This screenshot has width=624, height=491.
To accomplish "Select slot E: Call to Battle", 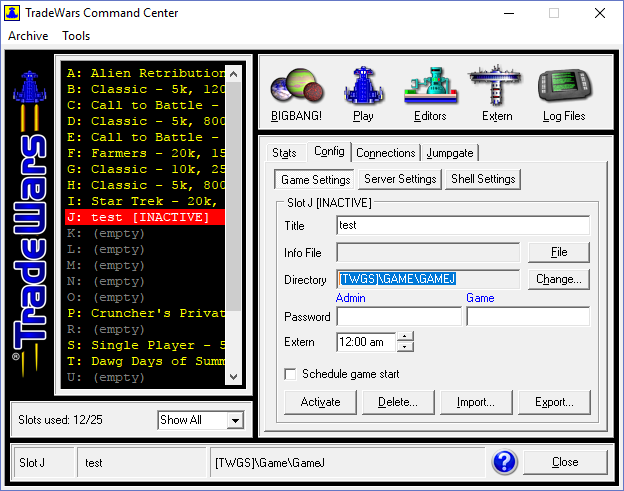I will 145,137.
